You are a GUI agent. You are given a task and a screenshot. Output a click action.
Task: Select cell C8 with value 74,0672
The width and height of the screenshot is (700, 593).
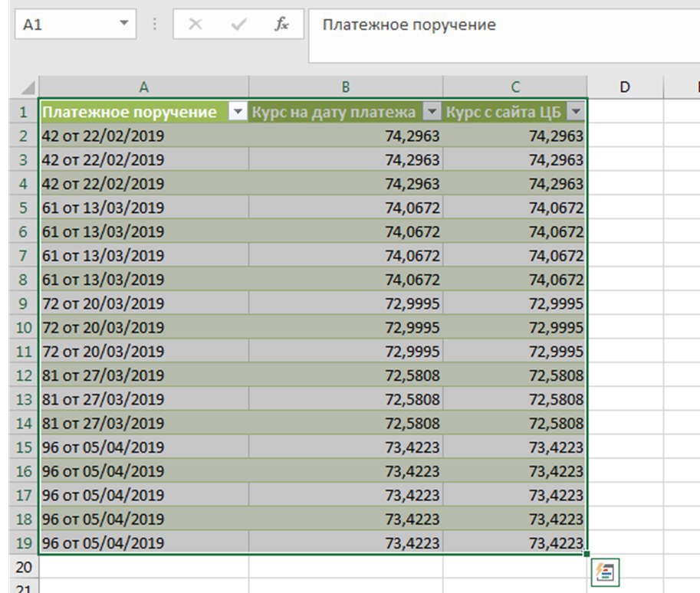point(515,280)
